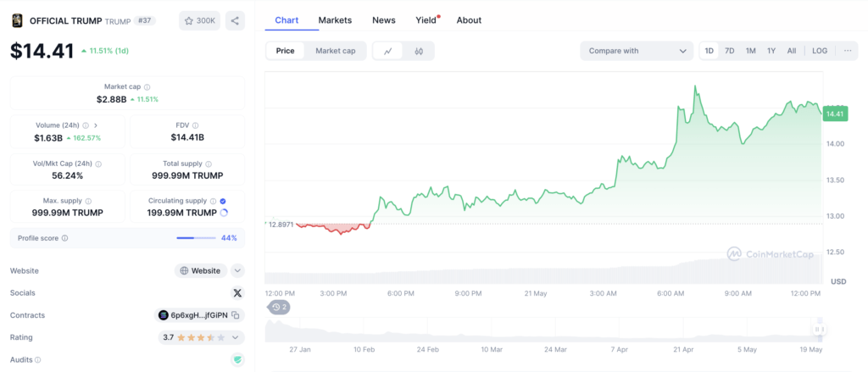Select the 7D time range
Screen dimensions: 868x372
[x=730, y=51]
